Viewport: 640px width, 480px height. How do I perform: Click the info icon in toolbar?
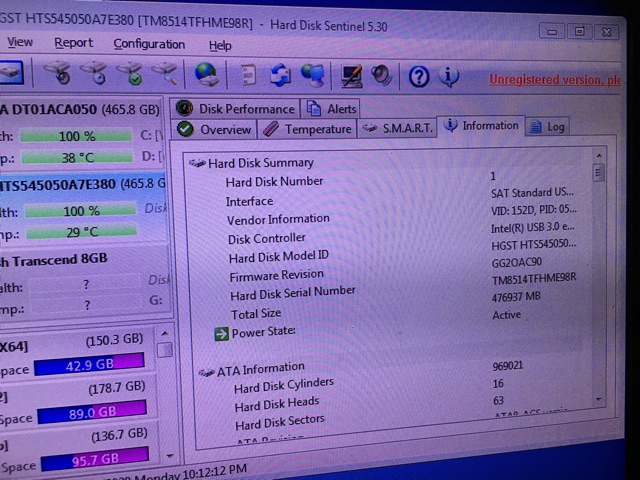click(449, 76)
